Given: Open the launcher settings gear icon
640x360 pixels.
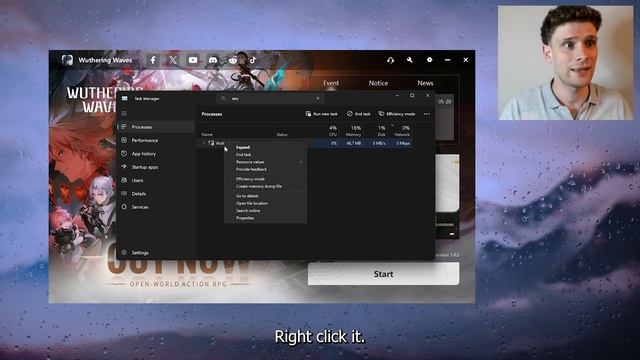Looking at the screenshot, I should click(429, 60).
